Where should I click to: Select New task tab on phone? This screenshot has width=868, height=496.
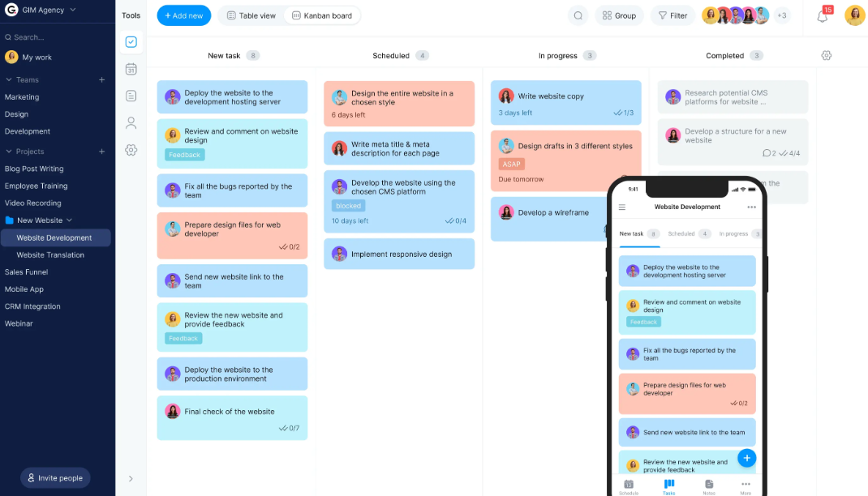click(x=638, y=234)
